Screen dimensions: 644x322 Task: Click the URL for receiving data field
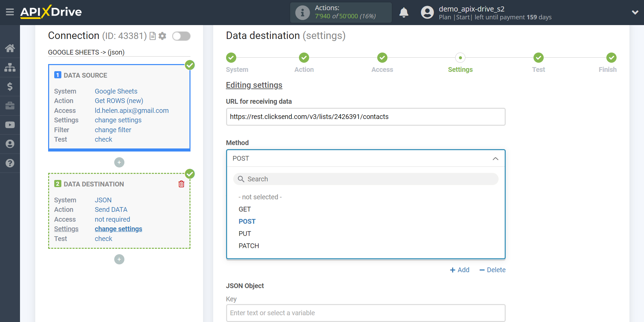(366, 117)
